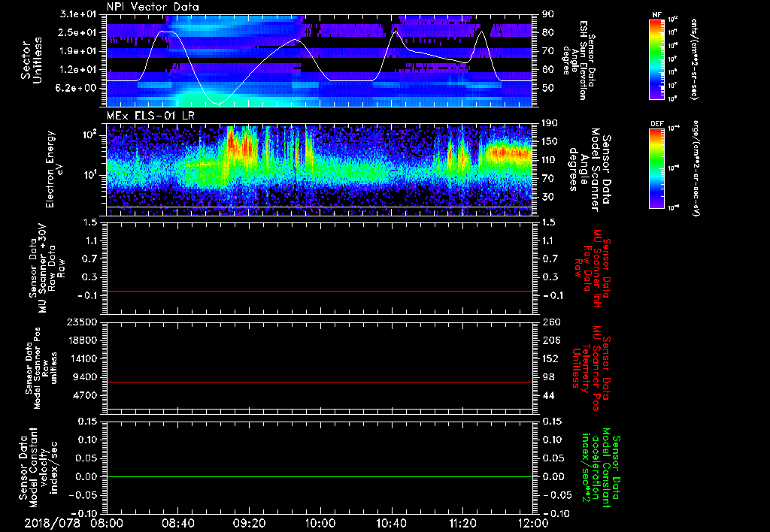The height and width of the screenshot is (532, 770).
Task: Click the Model Scanner Pos Raw axis title
Action: pyautogui.click(x=42, y=368)
